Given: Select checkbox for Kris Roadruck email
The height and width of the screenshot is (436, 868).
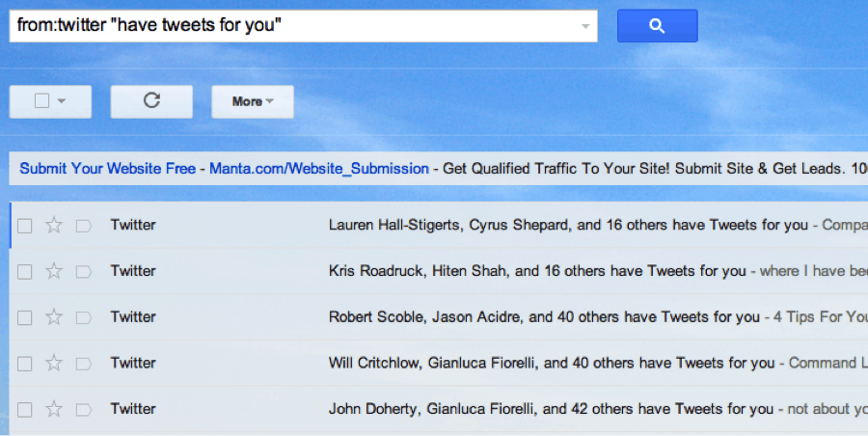Looking at the screenshot, I should click(x=24, y=271).
